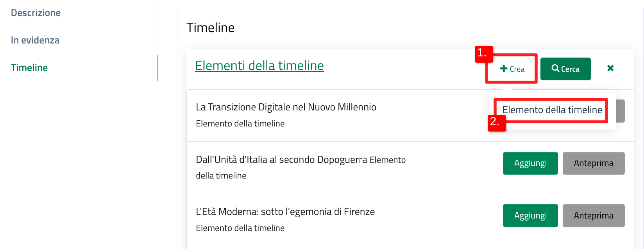Click the partly hidden grey button in La Transizione row
This screenshot has height=249, width=644.
tap(620, 111)
